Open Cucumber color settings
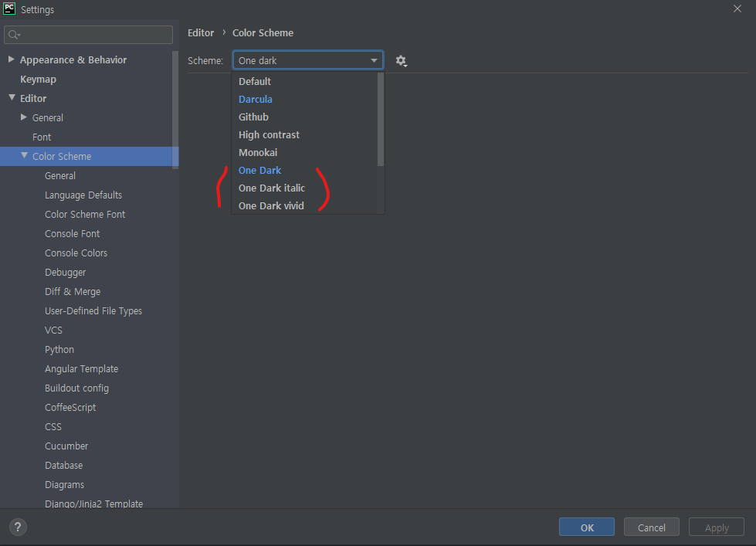 66,446
